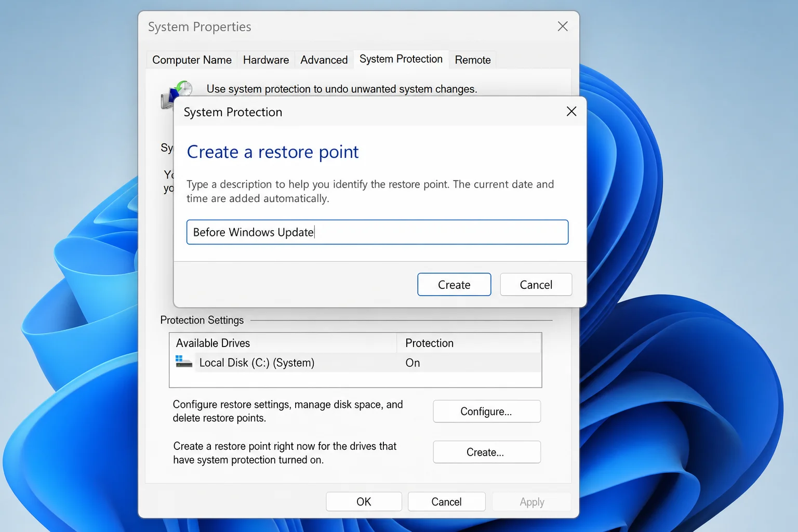Viewport: 798px width, 532px height.
Task: Click the Configure... button
Action: (x=487, y=411)
